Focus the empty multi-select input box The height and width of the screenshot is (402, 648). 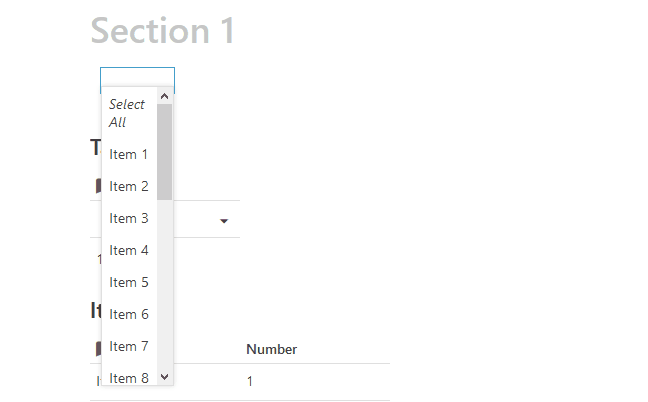(x=137, y=78)
